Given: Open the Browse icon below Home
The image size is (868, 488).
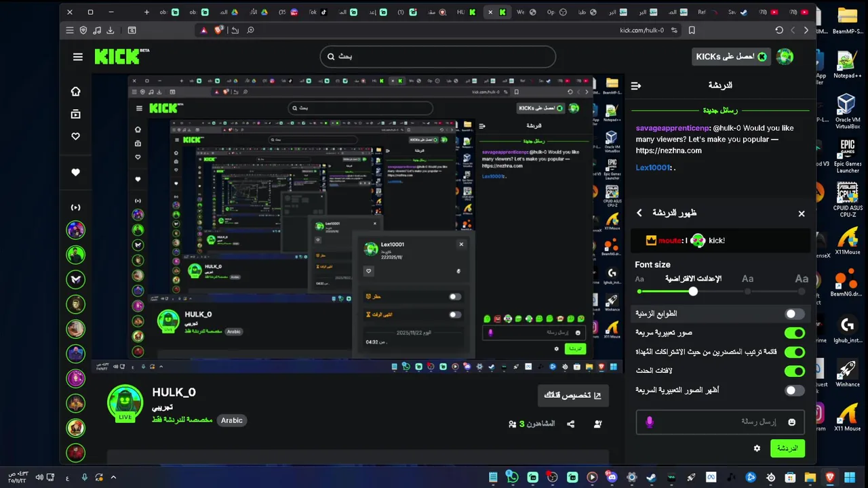Looking at the screenshot, I should point(76,114).
